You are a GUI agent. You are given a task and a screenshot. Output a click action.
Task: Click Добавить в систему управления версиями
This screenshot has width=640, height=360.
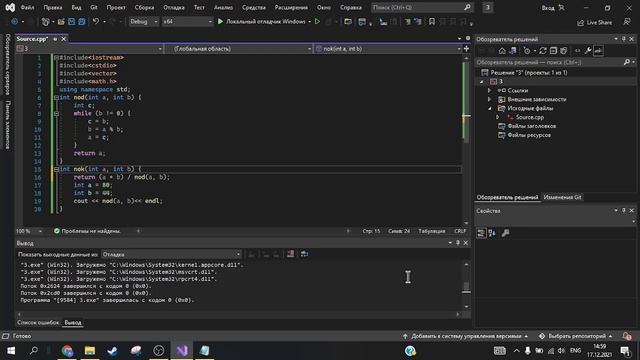pyautogui.click(x=466, y=336)
